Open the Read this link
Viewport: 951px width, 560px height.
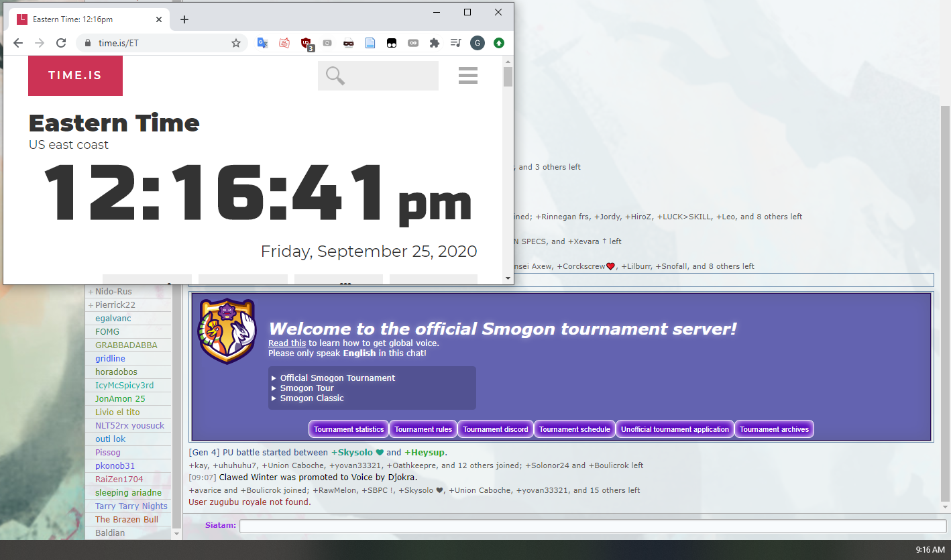pyautogui.click(x=287, y=343)
